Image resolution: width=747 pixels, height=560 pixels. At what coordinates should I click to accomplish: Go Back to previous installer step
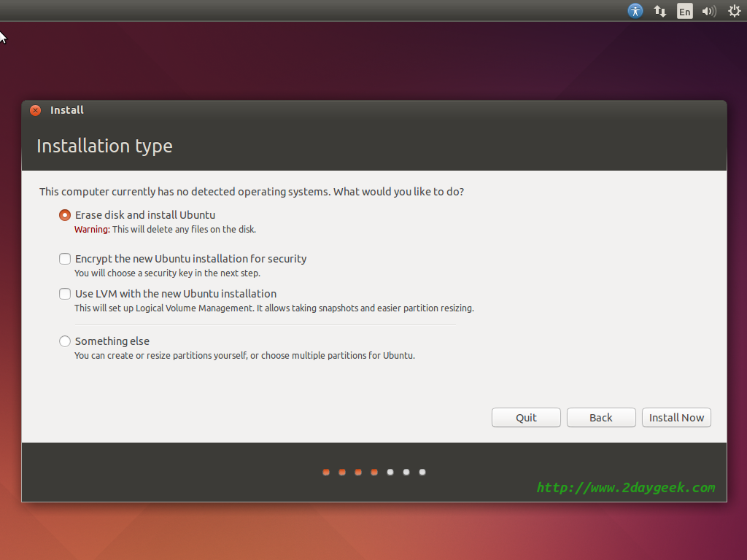[x=601, y=418]
